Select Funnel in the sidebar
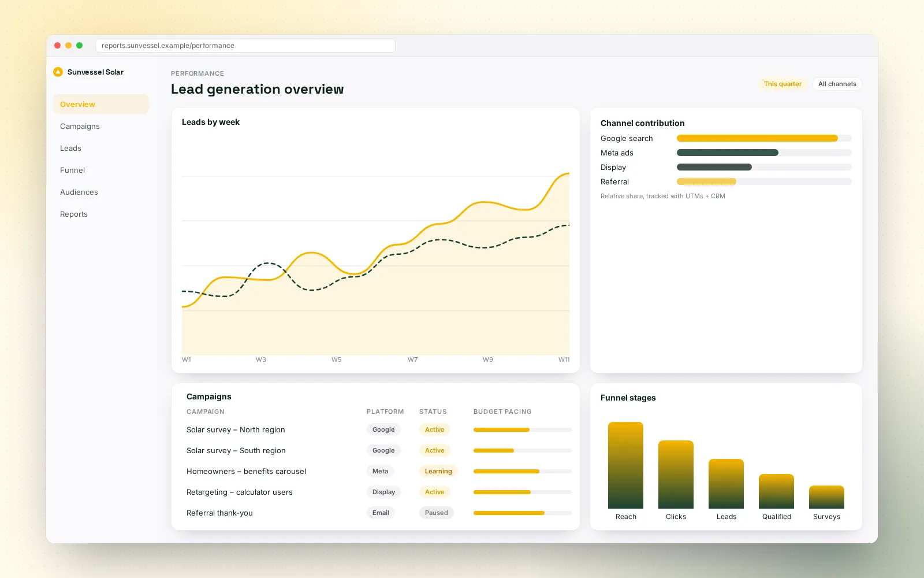The height and width of the screenshot is (578, 924). (101, 170)
